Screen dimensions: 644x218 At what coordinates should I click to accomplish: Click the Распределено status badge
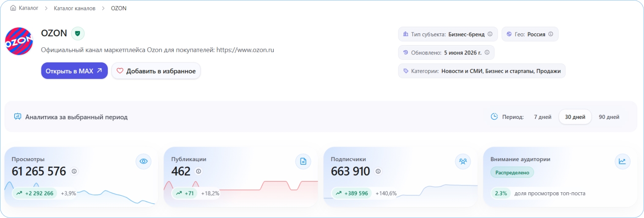click(x=512, y=172)
